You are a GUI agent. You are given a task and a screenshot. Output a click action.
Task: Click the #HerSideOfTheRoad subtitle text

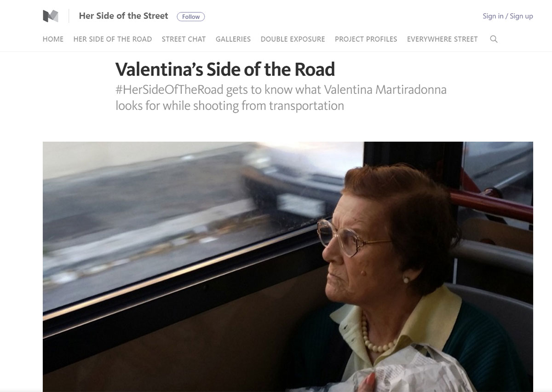pyautogui.click(x=281, y=97)
